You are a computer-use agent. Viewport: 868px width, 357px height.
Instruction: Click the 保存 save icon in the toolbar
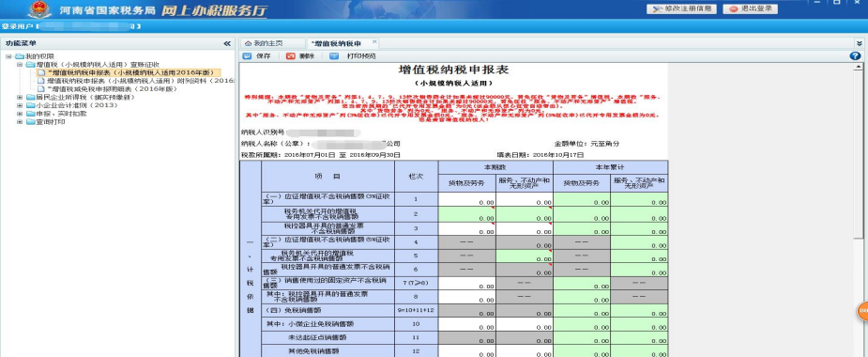coord(247,56)
